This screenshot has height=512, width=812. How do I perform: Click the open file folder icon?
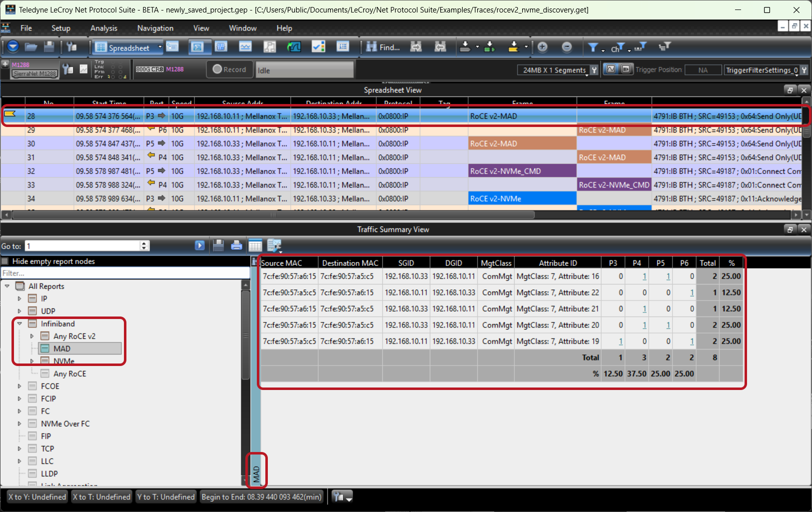(31, 47)
